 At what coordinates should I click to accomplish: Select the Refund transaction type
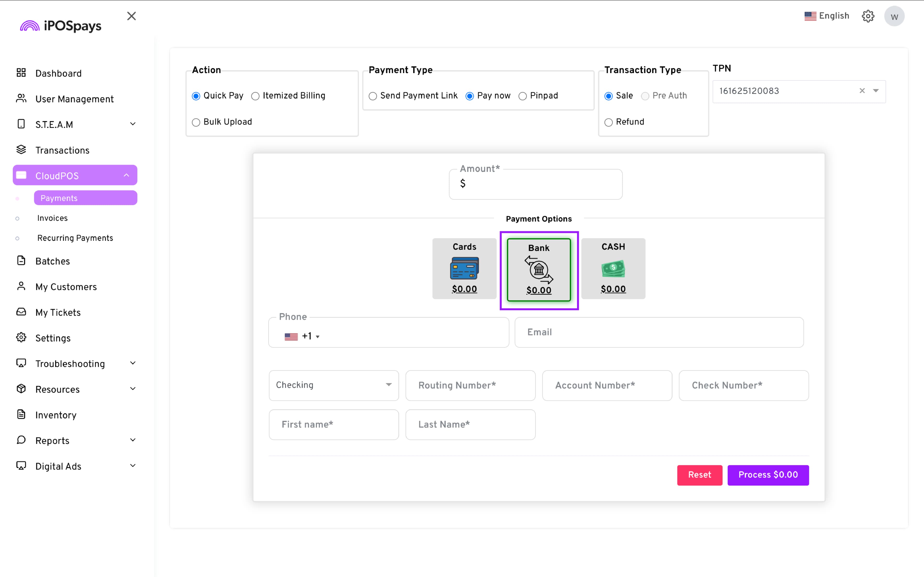(x=608, y=123)
